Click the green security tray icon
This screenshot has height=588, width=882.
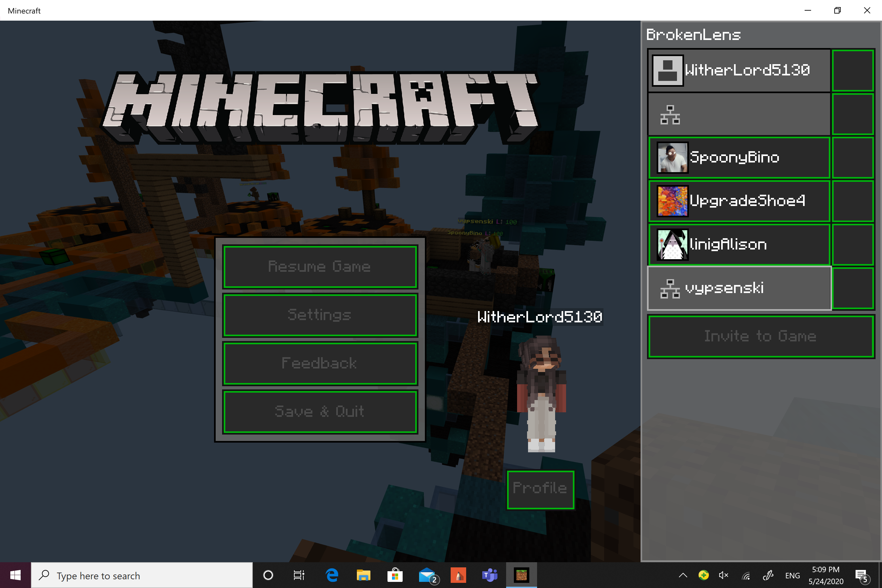pyautogui.click(x=703, y=575)
